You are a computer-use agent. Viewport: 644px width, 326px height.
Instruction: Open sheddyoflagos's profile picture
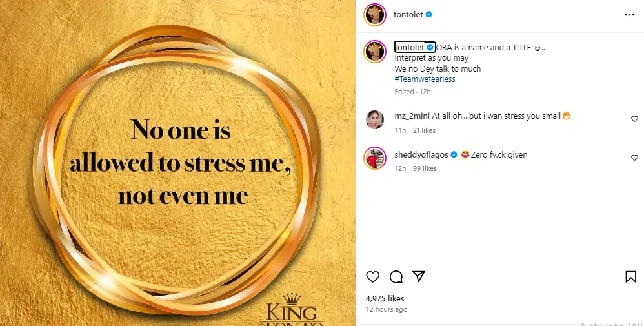click(375, 158)
